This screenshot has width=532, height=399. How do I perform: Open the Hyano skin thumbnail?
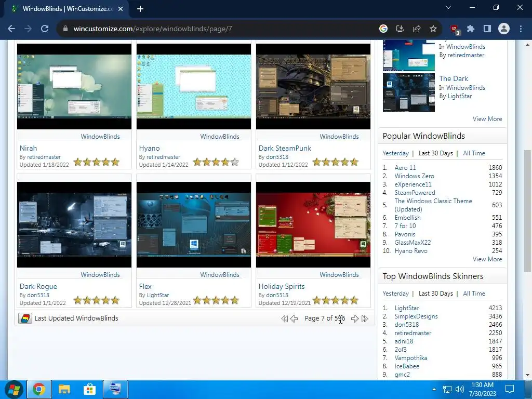pyautogui.click(x=194, y=87)
